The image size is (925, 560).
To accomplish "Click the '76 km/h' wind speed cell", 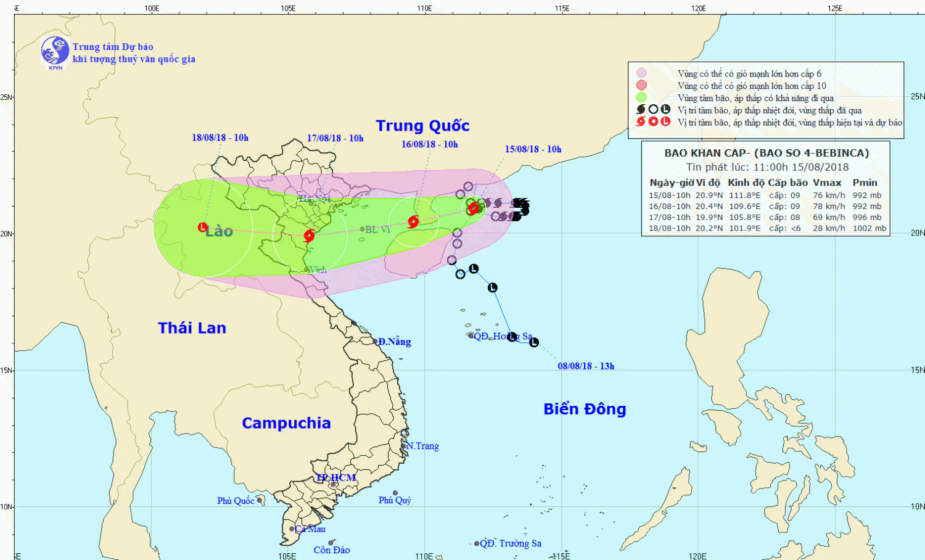I will tap(829, 196).
